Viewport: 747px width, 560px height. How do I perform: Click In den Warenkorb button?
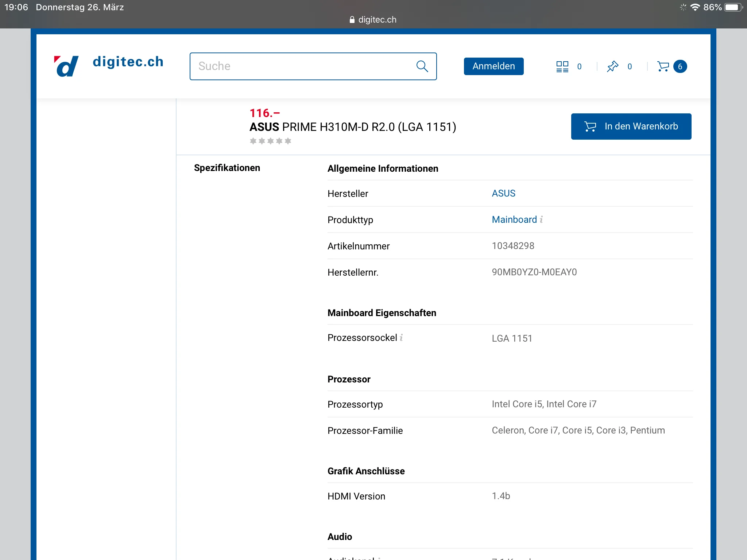[x=631, y=127]
